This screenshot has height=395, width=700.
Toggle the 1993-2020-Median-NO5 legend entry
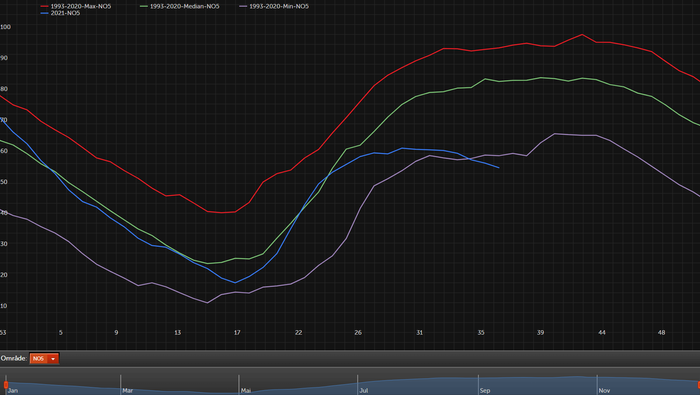[x=180, y=6]
